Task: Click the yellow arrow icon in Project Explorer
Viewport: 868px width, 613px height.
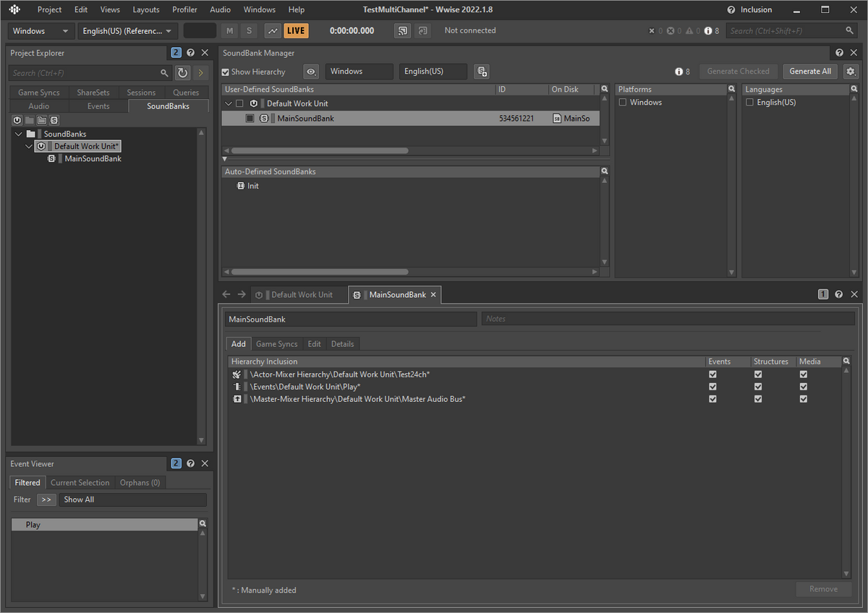Action: click(200, 73)
